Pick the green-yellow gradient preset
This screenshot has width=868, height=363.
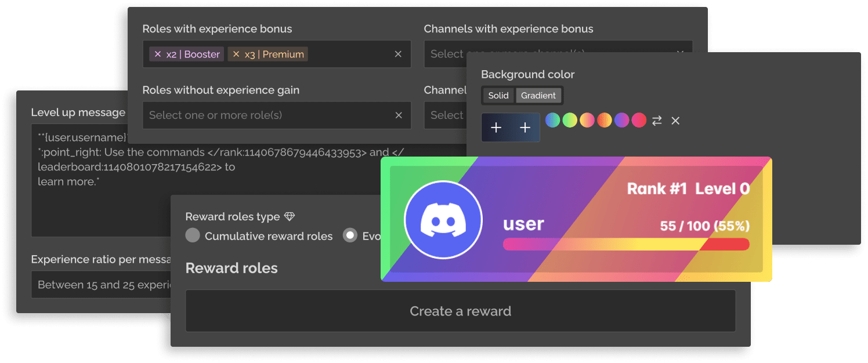coord(570,120)
